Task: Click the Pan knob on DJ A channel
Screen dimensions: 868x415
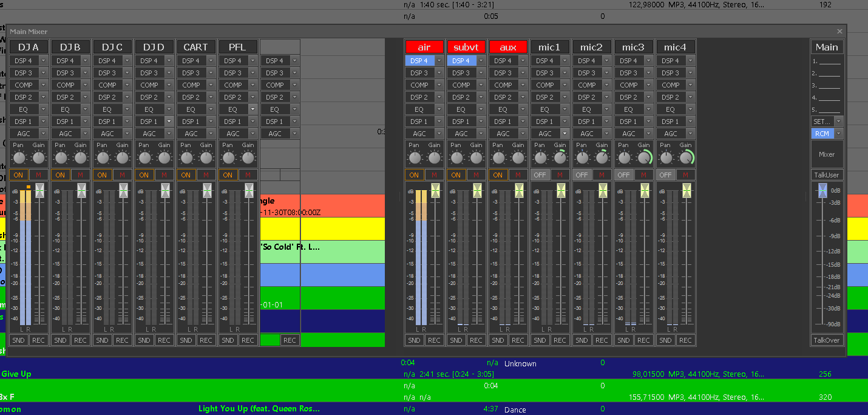Action: [x=19, y=158]
